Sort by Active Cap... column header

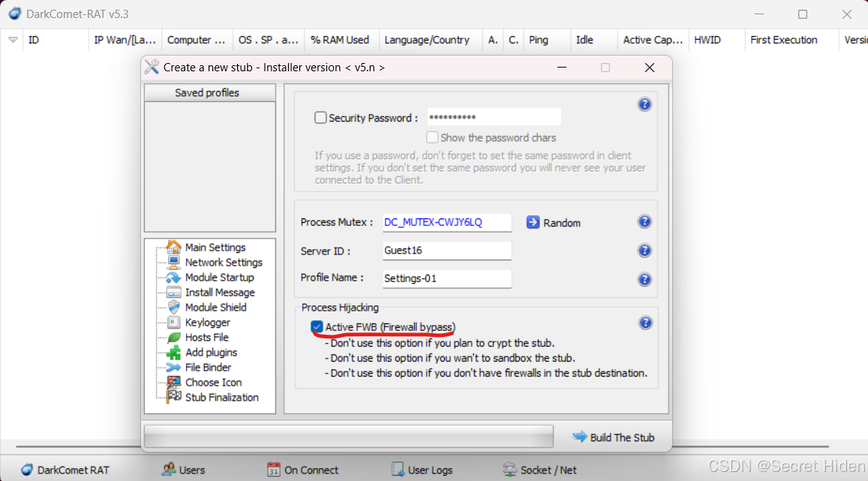(x=653, y=40)
